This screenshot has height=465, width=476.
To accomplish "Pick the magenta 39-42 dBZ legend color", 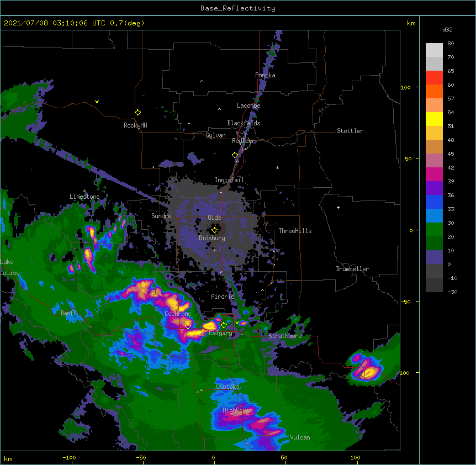I will [x=434, y=175].
